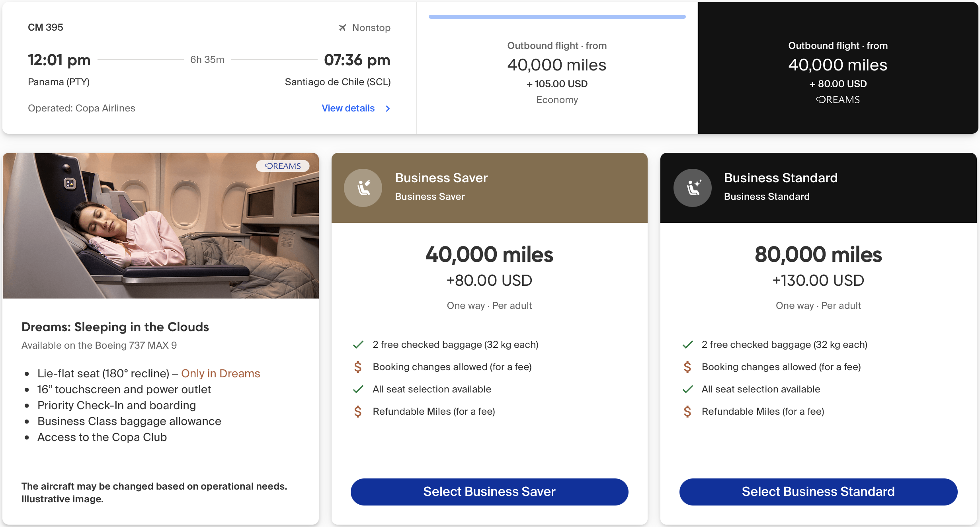Click Business Saver '40,000 miles' price
The image size is (980, 527).
coord(489,254)
